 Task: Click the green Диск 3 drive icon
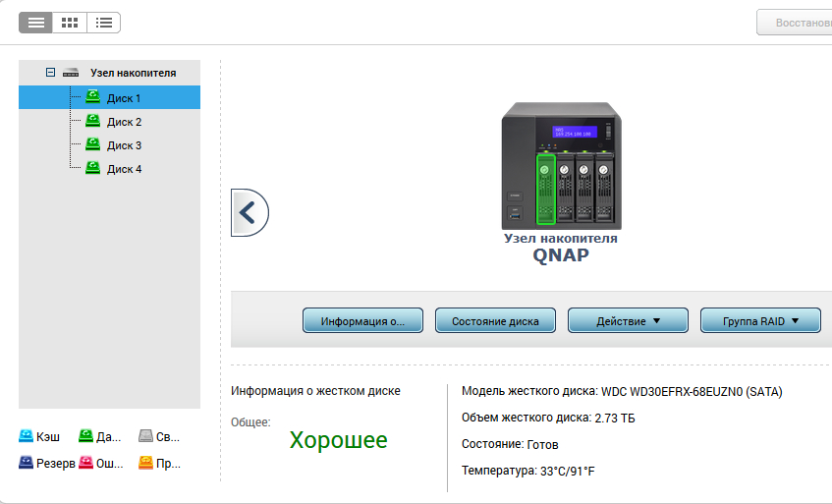(92, 144)
